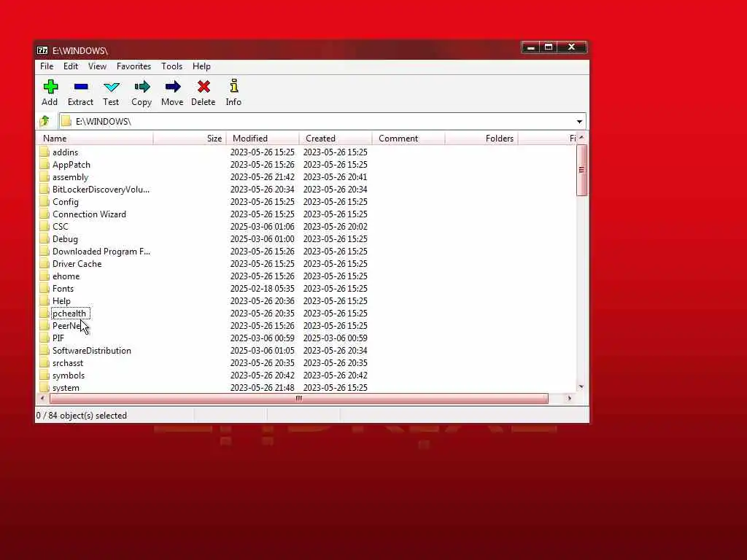This screenshot has width=747, height=560.
Task: Click the vertical scrollbar down arrow
Action: pos(581,386)
